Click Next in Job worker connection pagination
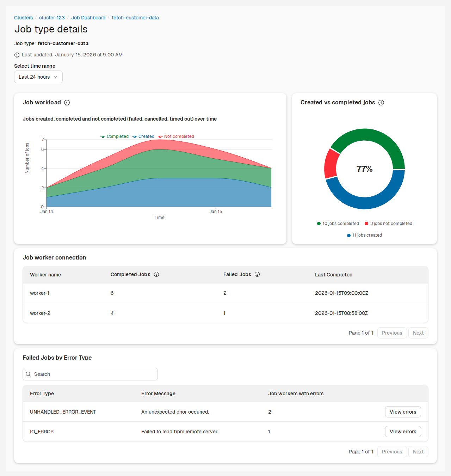 418,333
